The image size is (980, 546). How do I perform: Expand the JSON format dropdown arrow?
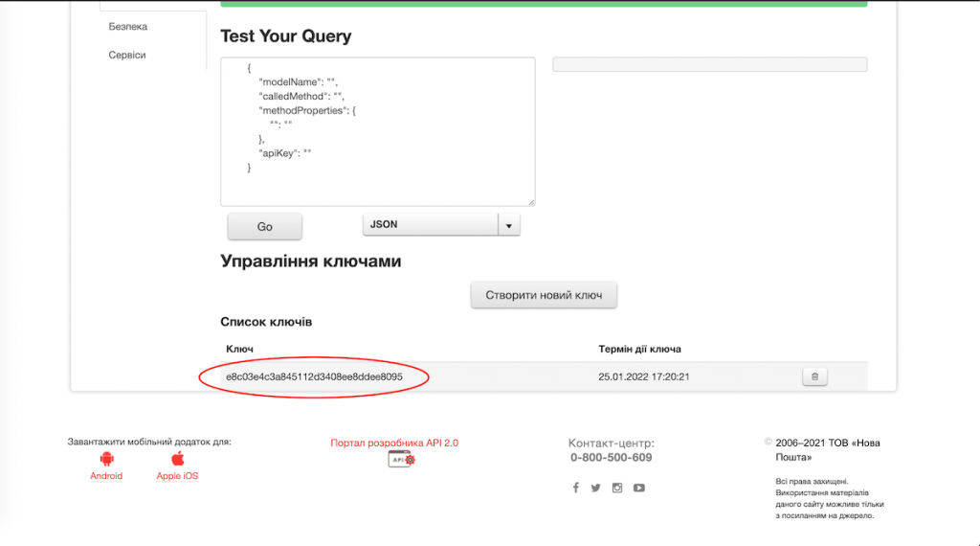point(509,225)
